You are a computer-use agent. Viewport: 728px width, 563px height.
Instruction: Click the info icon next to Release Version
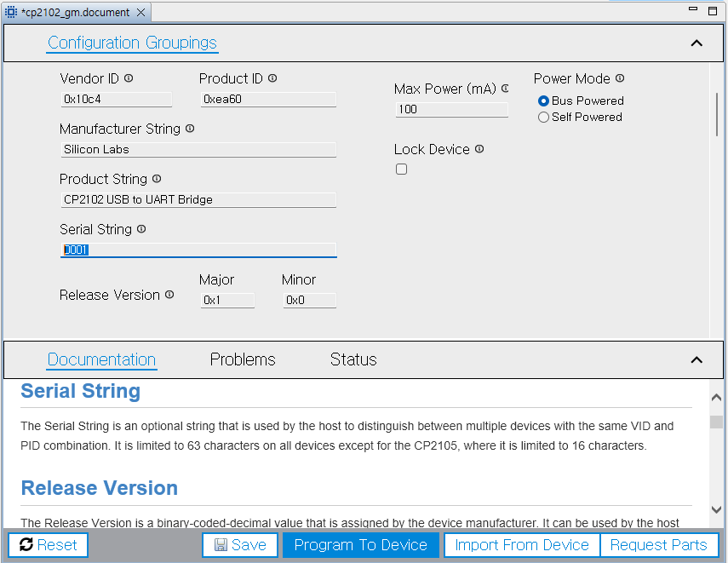169,295
